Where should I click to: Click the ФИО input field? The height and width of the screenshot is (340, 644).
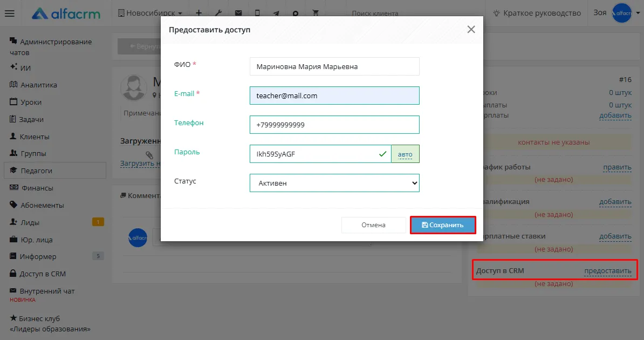pos(334,66)
